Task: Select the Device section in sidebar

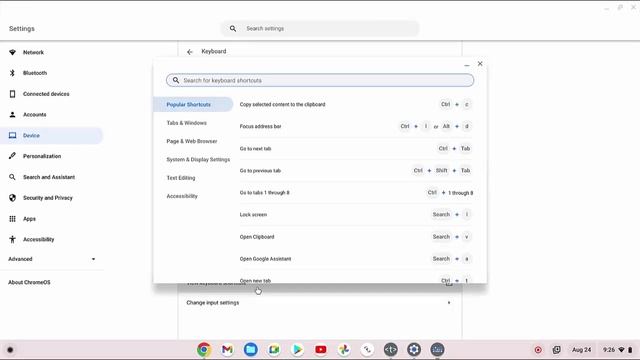Action: [x=51, y=136]
